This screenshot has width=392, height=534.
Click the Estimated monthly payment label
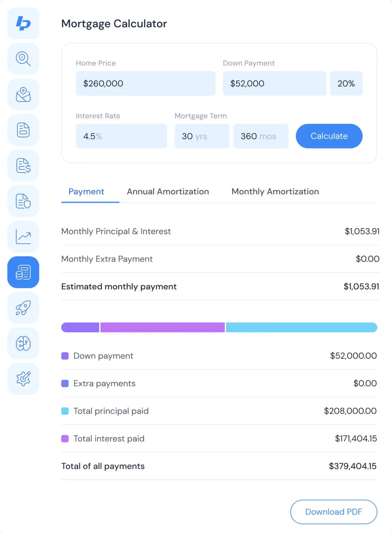click(119, 286)
